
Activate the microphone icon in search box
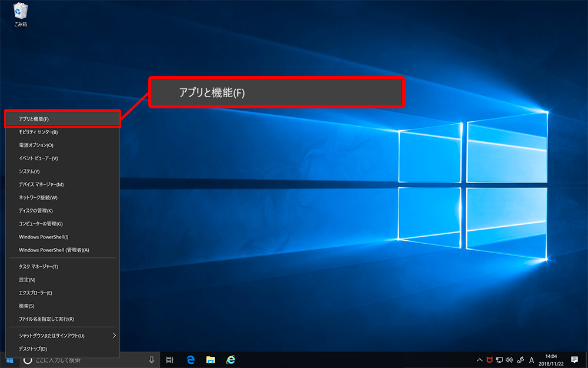click(x=152, y=360)
